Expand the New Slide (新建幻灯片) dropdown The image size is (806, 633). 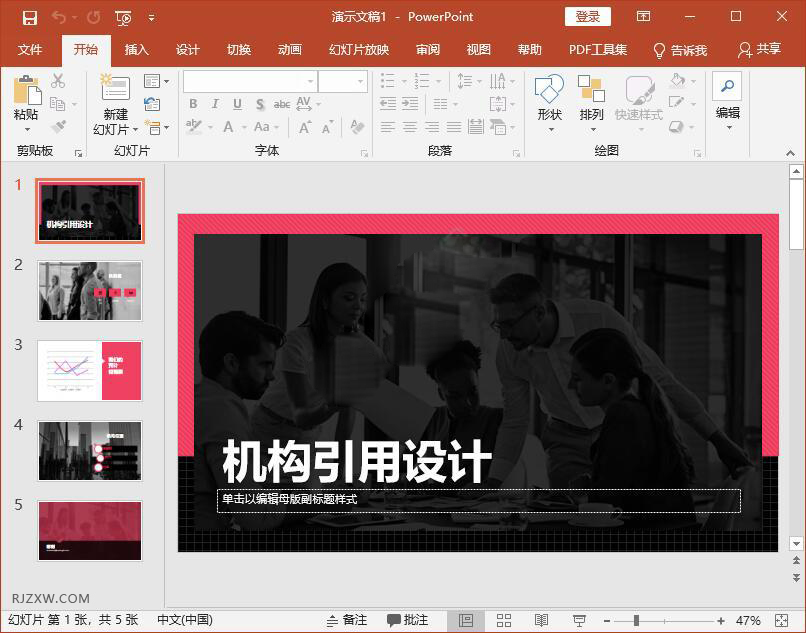pos(135,129)
